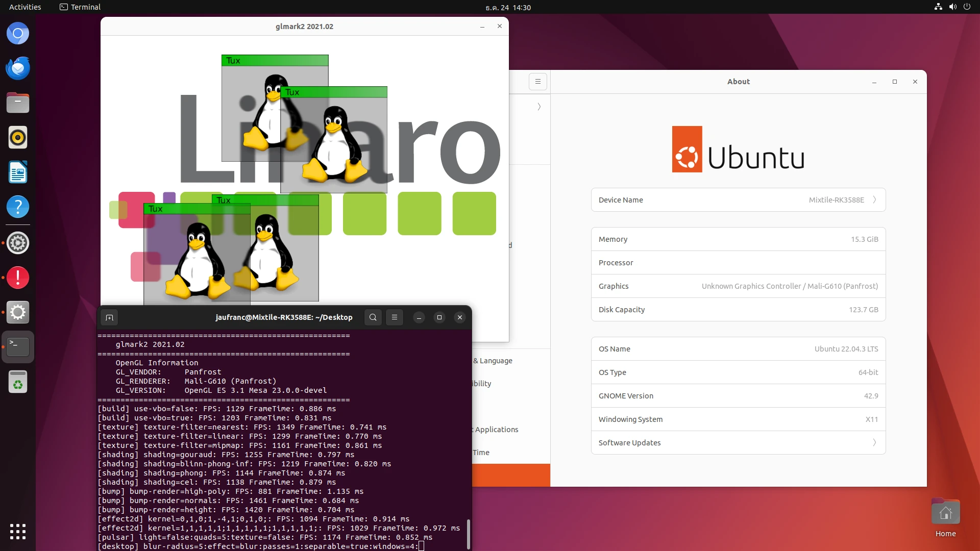Open Rhythmbox music player in the dock
Screen dimensions: 980x551
(x=18, y=137)
